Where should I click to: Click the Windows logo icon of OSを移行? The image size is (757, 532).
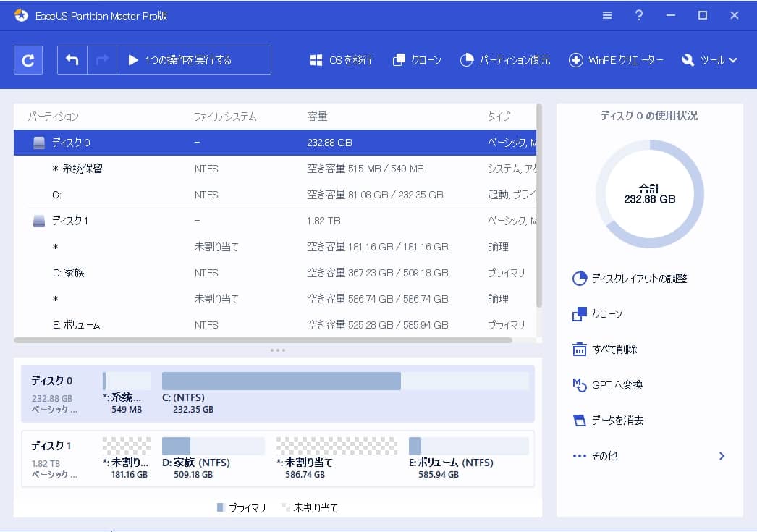[316, 60]
